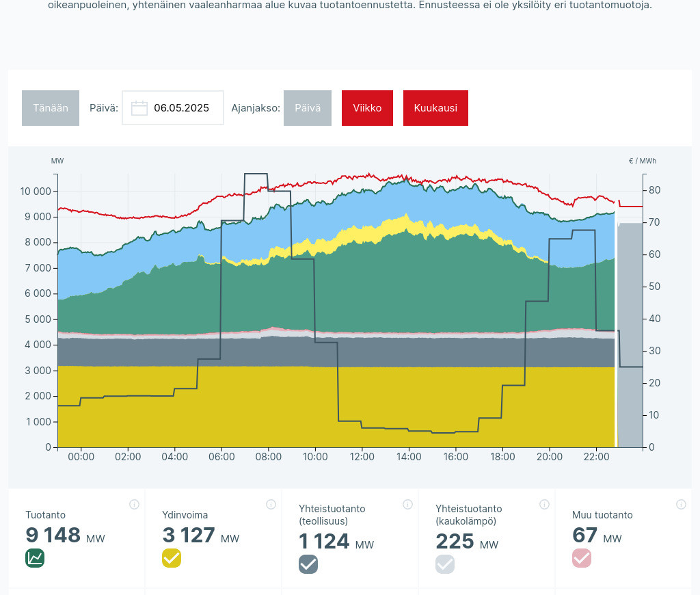700x595 pixels.
Task: Open the date picker showing 06.05.2025
Action: pyautogui.click(x=181, y=108)
